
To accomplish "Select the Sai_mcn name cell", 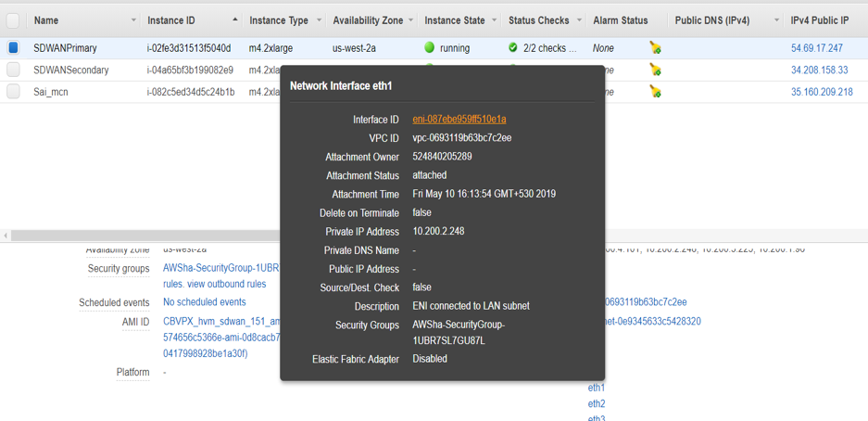I will tap(52, 92).
